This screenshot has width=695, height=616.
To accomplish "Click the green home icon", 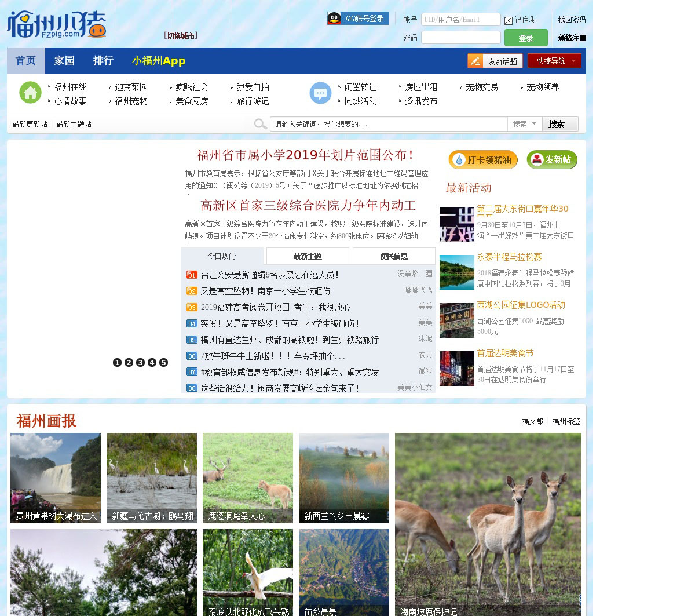I will point(30,93).
